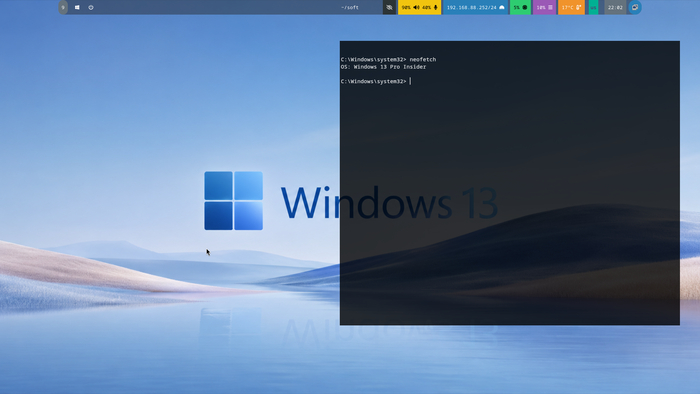Screen dimensions: 700x394
Task: Click the '~/soft' window title in bar
Action: [350, 8]
